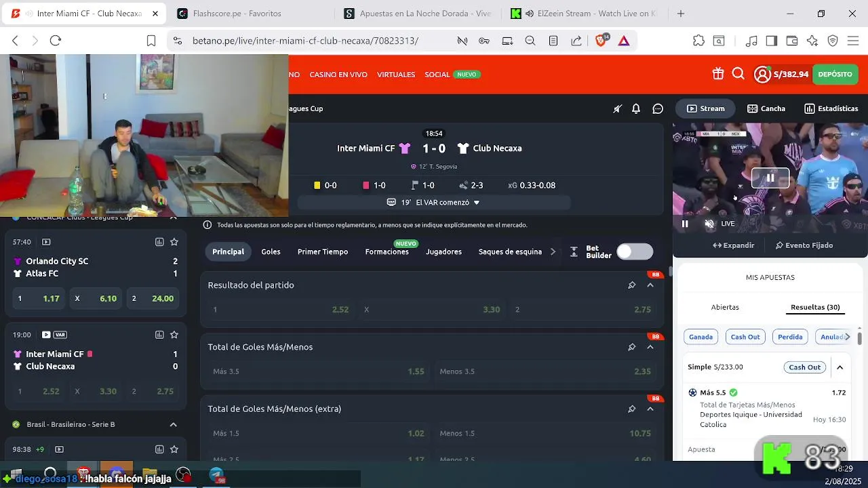Open Brave Leo AI sparkle icon
The width and height of the screenshot is (868, 488).
[812, 41]
